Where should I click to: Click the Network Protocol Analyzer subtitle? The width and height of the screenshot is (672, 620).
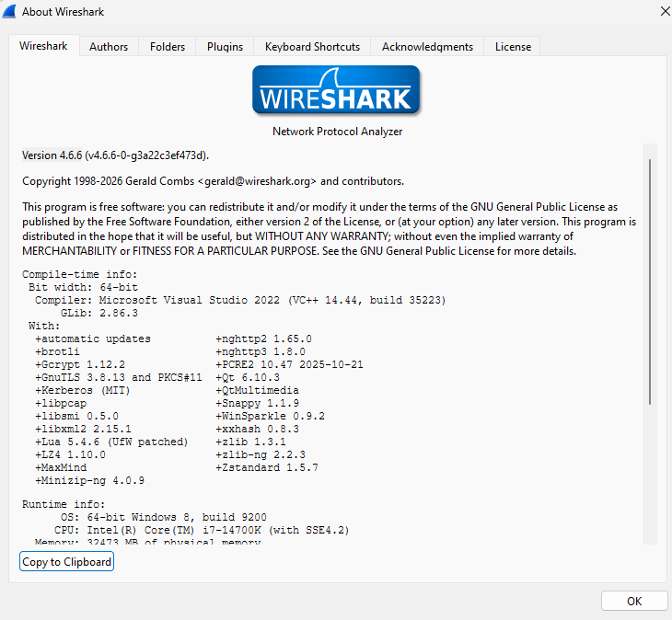click(337, 131)
